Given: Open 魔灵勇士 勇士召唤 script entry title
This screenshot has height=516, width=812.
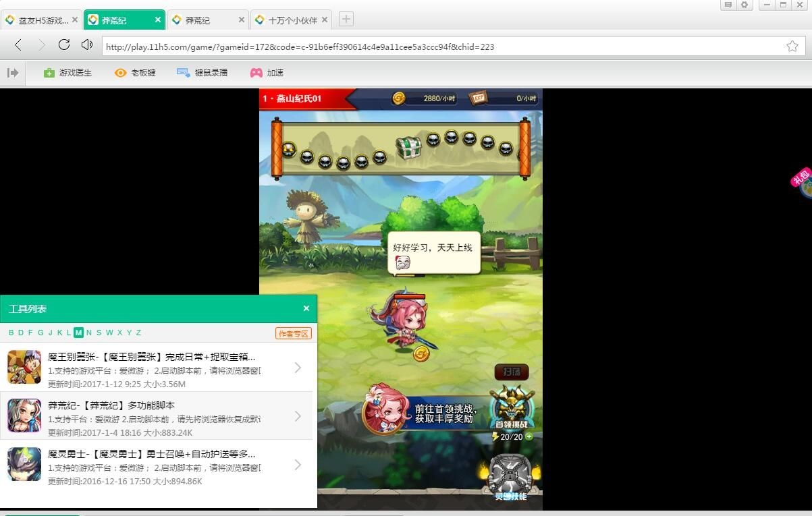Looking at the screenshot, I should tap(152, 454).
